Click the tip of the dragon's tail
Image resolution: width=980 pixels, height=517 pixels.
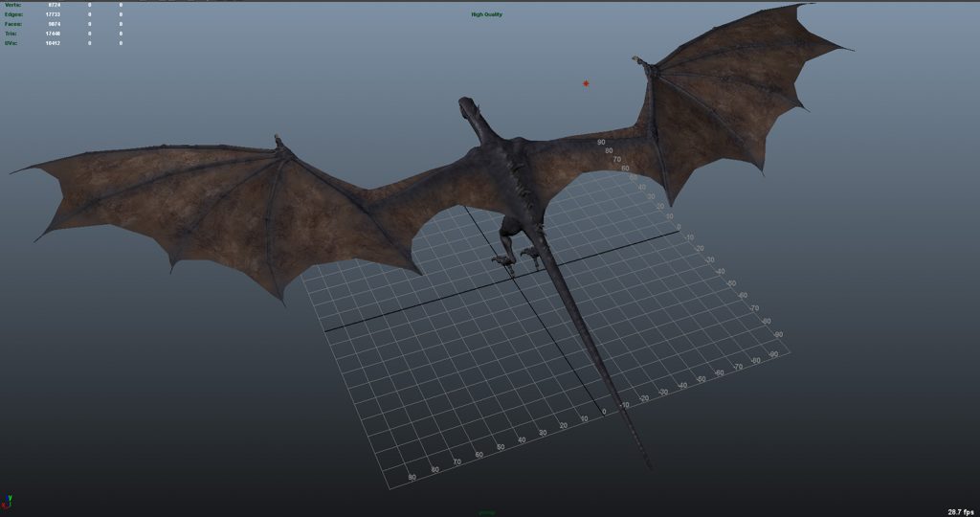point(649,466)
